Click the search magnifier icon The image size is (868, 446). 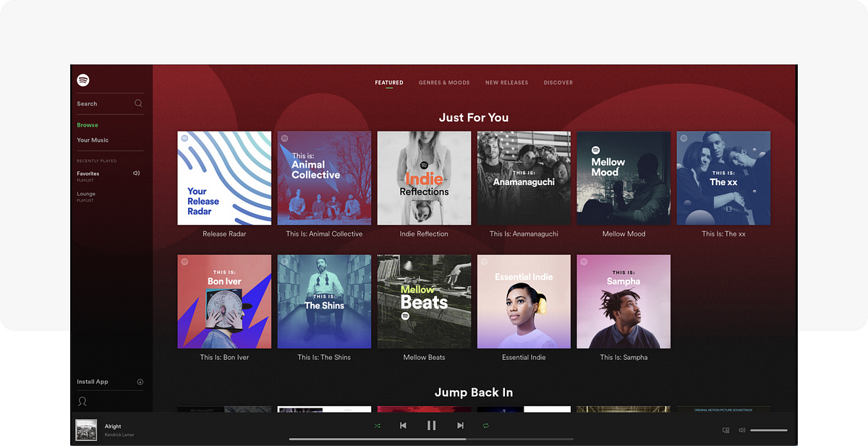coord(139,103)
